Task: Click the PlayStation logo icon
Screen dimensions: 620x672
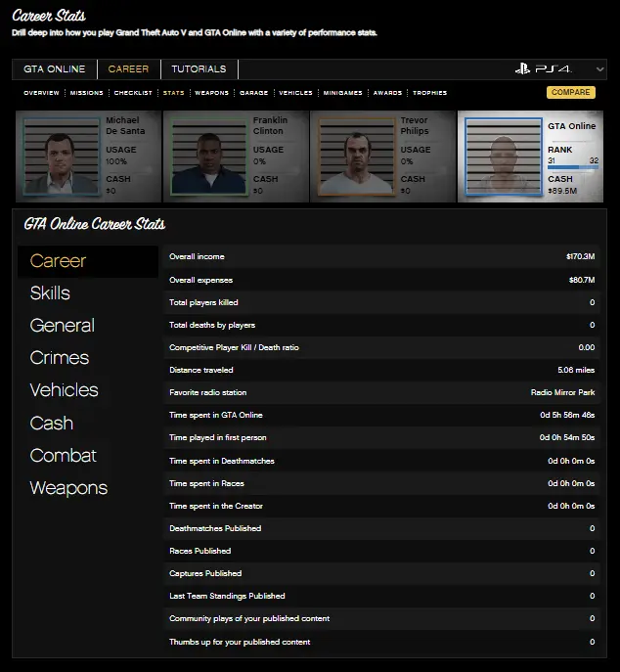Action: coord(523,69)
